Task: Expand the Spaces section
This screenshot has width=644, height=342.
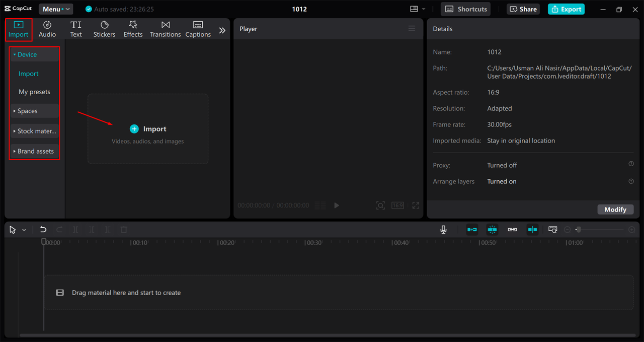Action: (34, 111)
